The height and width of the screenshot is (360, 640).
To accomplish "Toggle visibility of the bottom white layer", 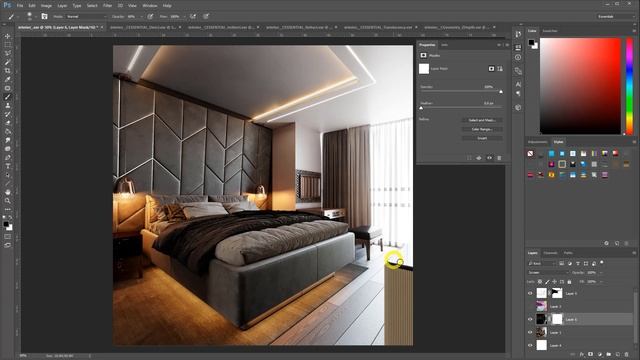I will (530, 345).
